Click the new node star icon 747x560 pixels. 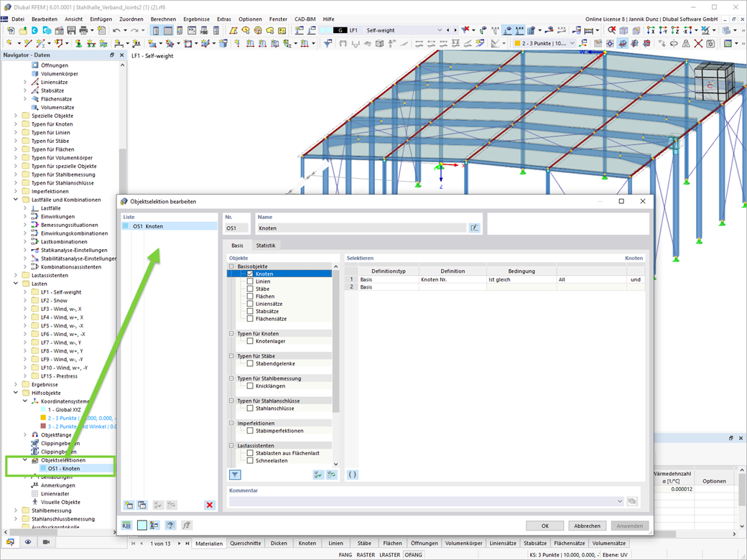coord(9,43)
